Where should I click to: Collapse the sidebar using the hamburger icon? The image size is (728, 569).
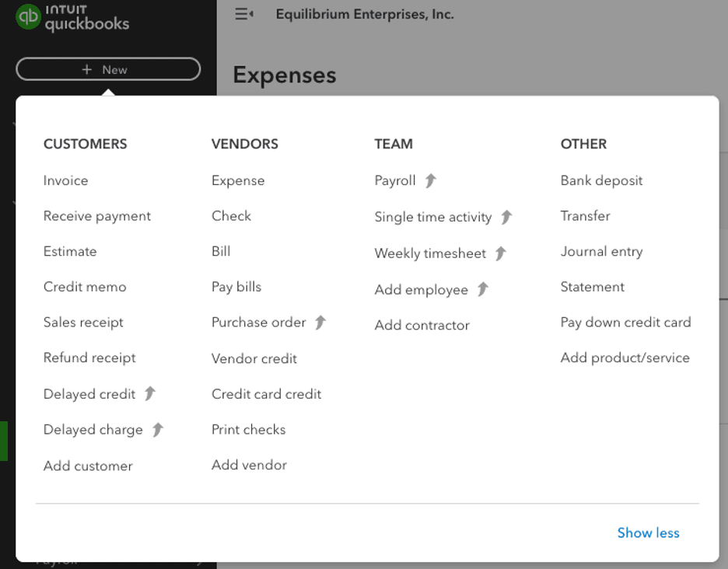[x=243, y=14]
